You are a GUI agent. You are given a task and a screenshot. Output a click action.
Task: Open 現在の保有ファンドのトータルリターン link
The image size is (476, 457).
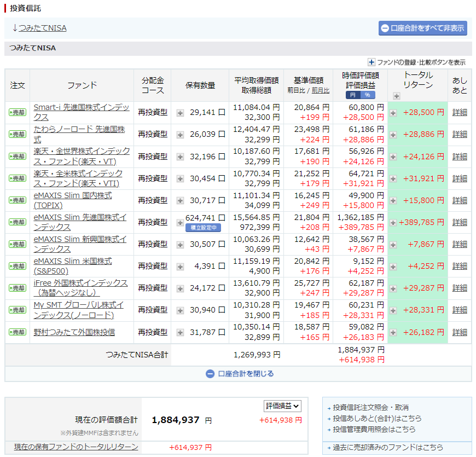[x=76, y=447]
